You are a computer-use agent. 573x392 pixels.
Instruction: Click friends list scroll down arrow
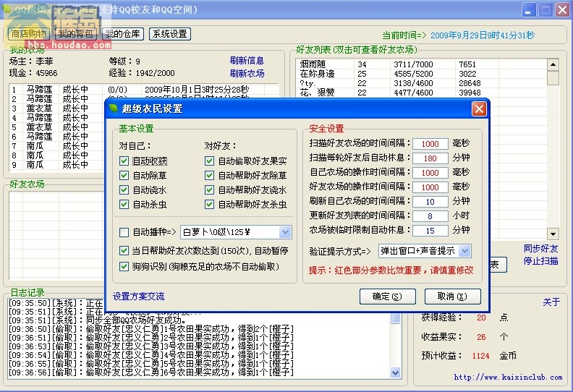click(x=553, y=234)
